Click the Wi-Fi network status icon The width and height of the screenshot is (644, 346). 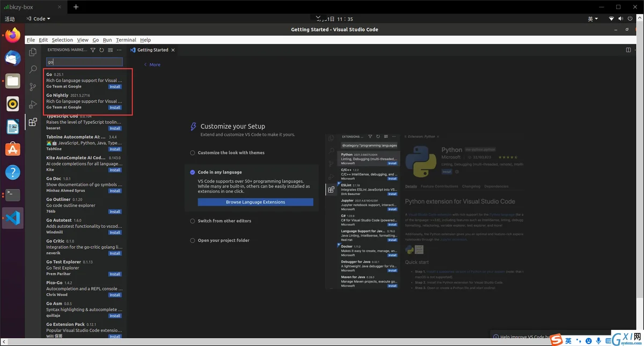click(x=611, y=18)
